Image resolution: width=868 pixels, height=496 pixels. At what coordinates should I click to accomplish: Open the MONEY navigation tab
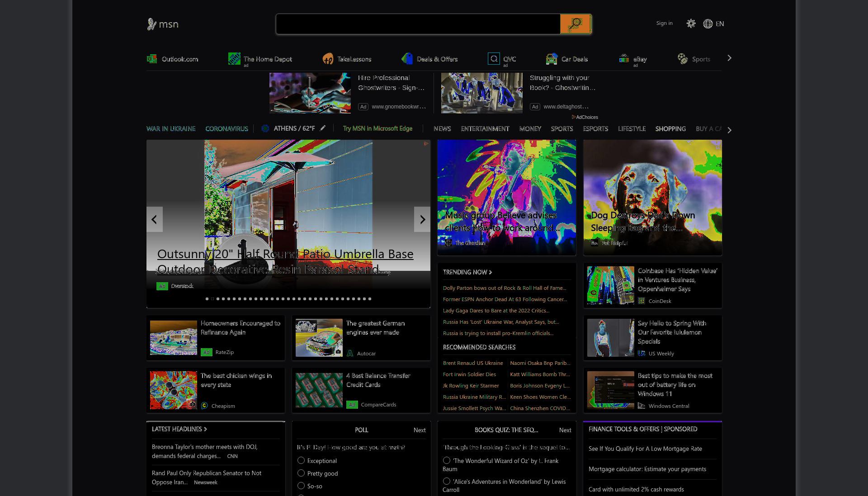530,128
